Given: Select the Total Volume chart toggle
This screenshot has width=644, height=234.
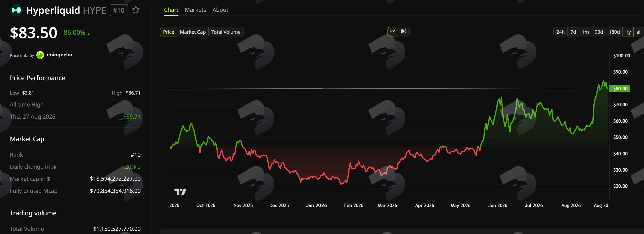Looking at the screenshot, I should (226, 32).
